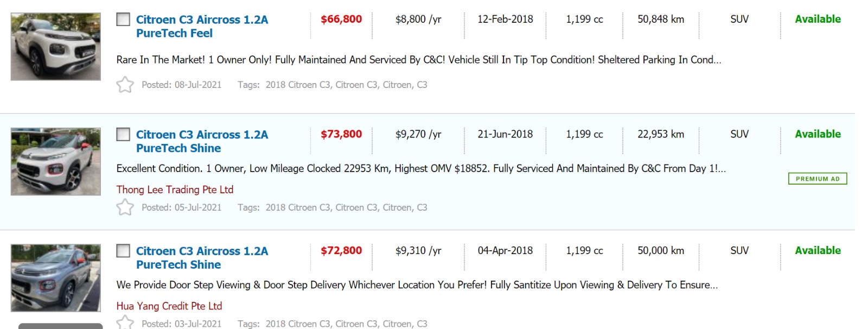The image size is (868, 329).
Task: Tick checkbox for Citroen C3 Aircross PureTech Feel
Action: coord(124,20)
